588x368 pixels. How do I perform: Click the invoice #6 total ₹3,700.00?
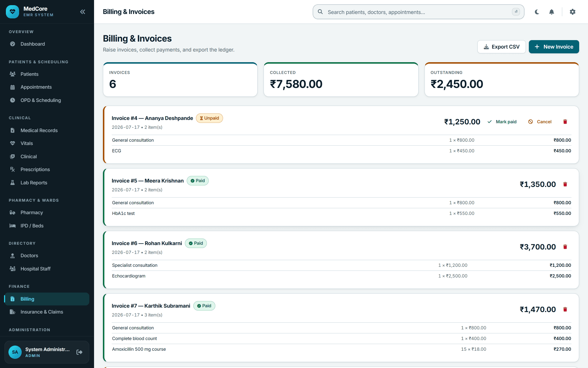coord(538,247)
